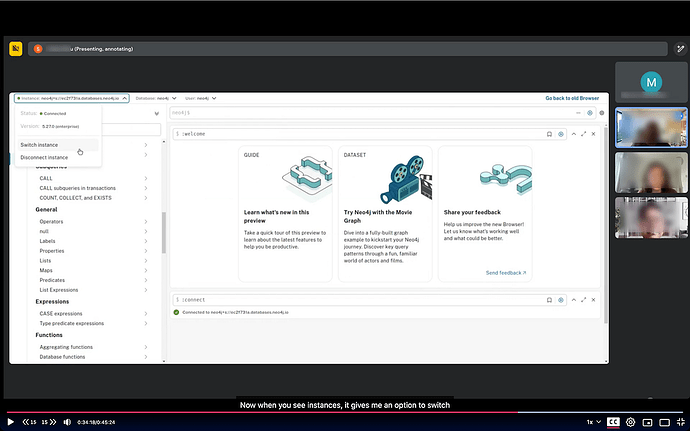Open Try Neo4j with Movie Graph card

coord(385,214)
